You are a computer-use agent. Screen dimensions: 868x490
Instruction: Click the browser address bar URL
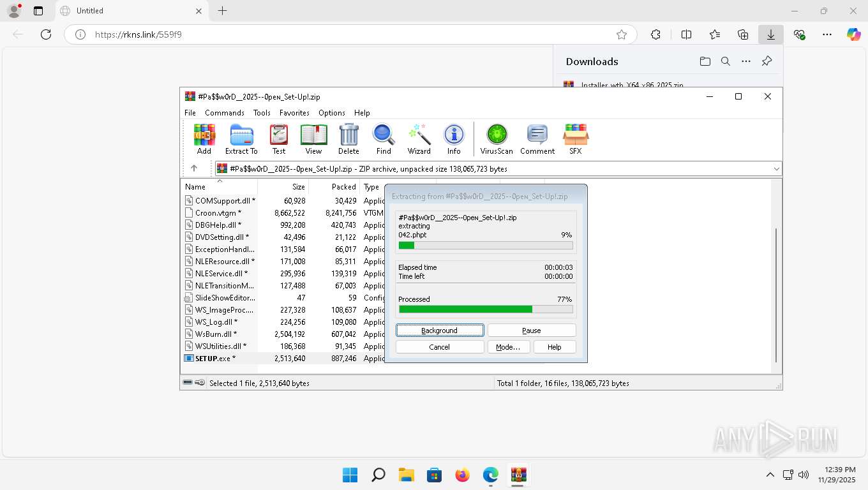tap(138, 34)
